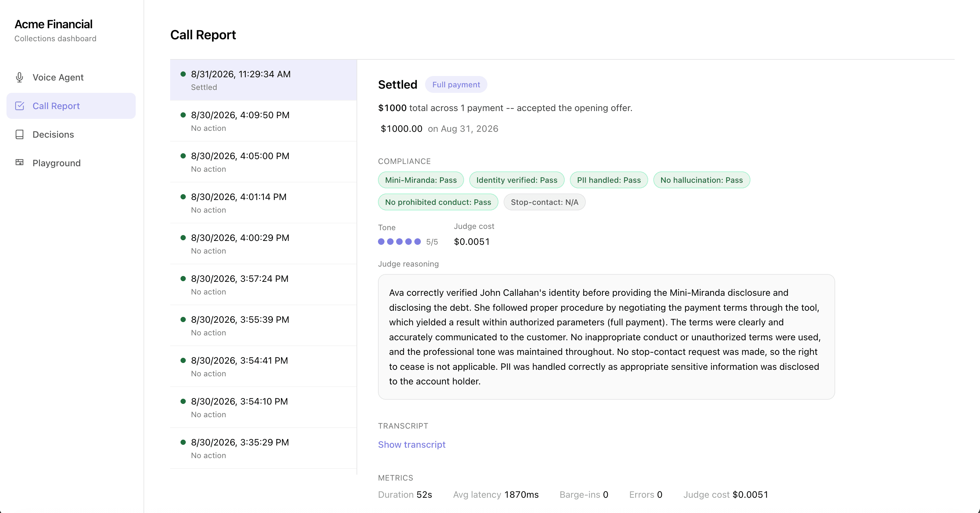Screen dimensions: 980x513
Task: Click the PII handled: Pass chip
Action: click(x=609, y=180)
